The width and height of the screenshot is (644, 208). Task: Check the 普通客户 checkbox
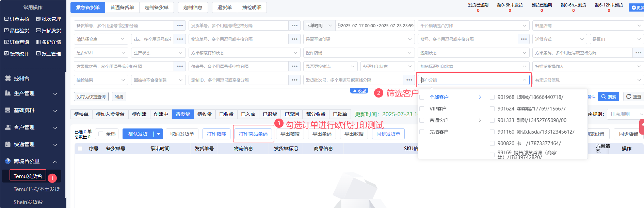tap(422, 120)
